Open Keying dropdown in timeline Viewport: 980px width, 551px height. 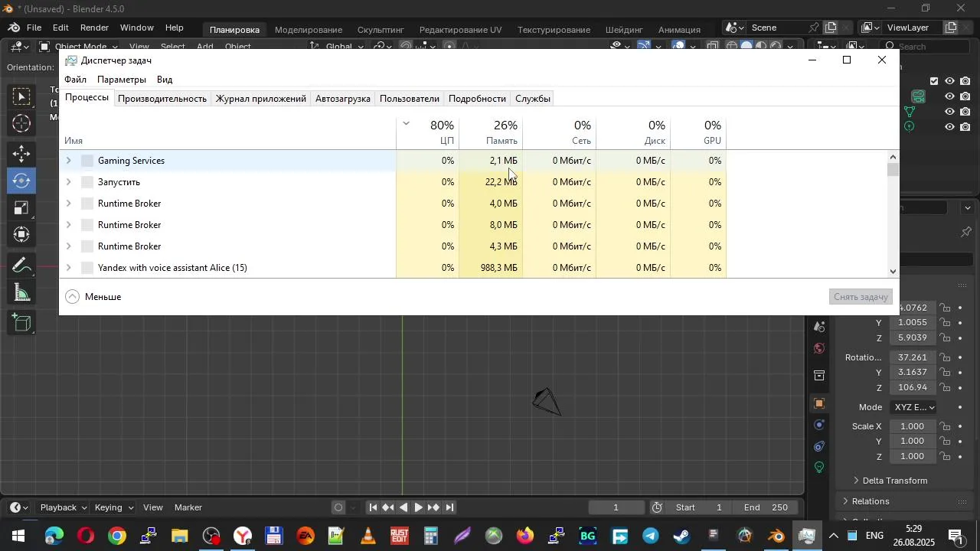coord(115,507)
